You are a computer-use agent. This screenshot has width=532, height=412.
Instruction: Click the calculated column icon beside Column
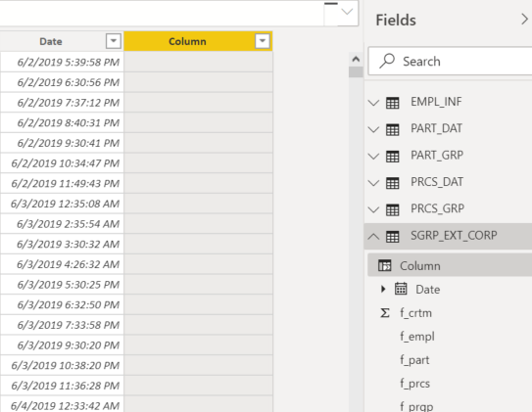click(385, 265)
